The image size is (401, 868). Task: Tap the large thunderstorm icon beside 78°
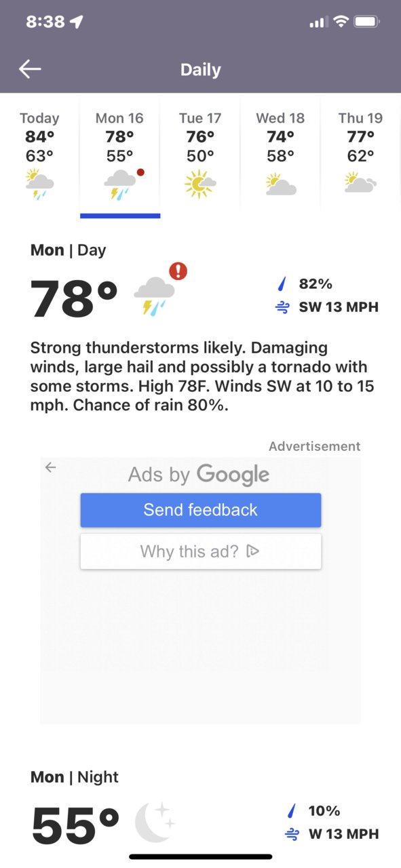[x=154, y=298]
